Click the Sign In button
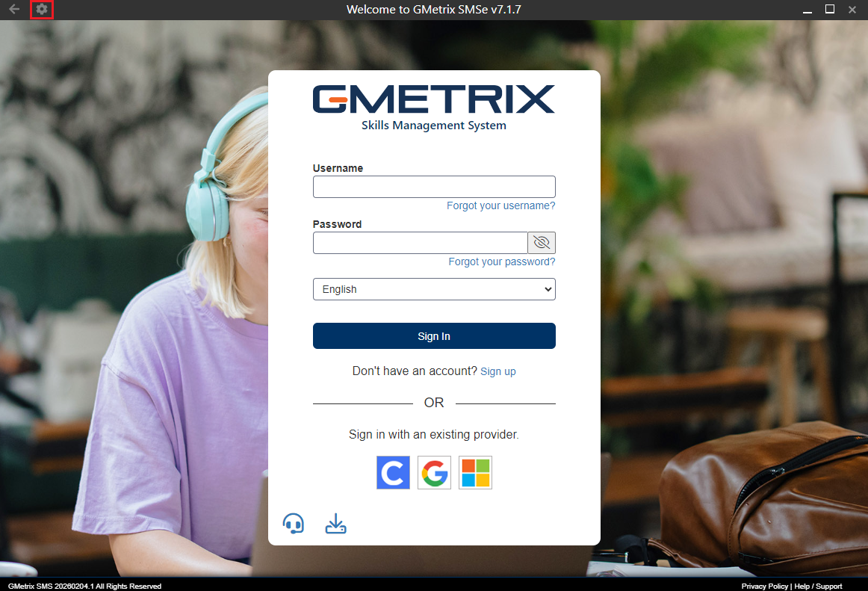 coord(434,336)
